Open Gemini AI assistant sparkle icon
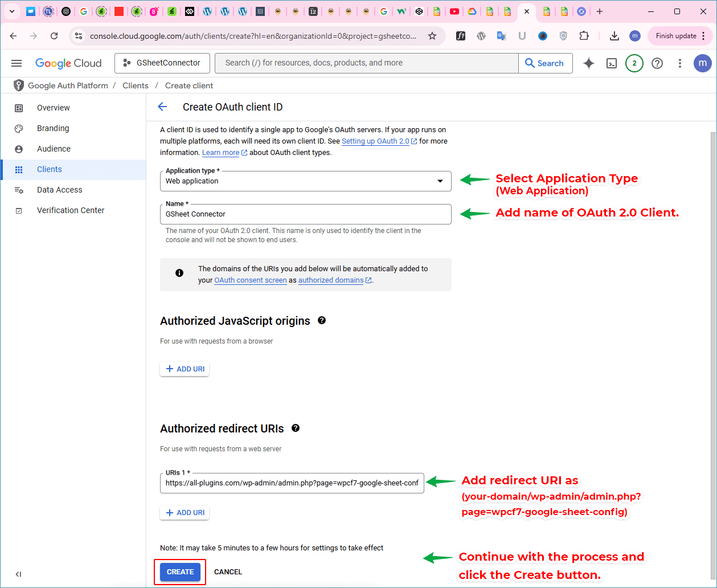The image size is (717, 588). tap(589, 63)
